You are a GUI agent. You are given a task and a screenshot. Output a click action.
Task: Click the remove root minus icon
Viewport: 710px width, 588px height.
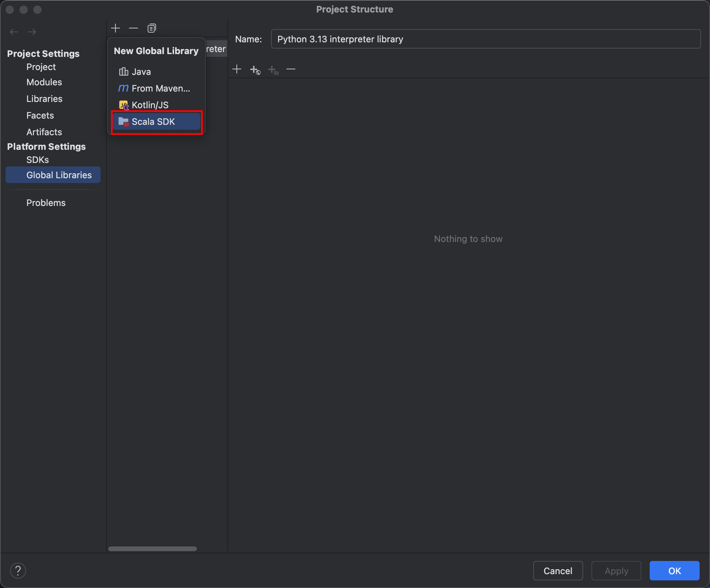coord(291,69)
